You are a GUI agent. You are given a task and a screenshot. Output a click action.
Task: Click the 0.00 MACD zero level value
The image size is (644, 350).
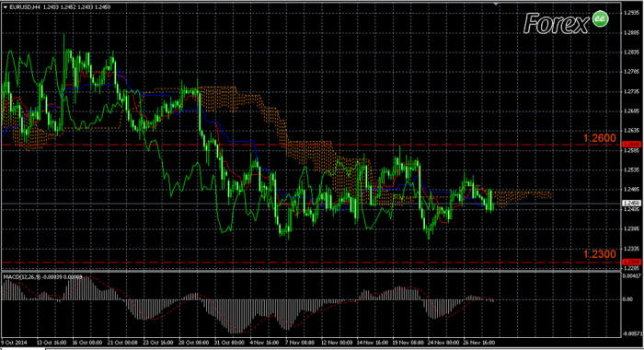627,299
